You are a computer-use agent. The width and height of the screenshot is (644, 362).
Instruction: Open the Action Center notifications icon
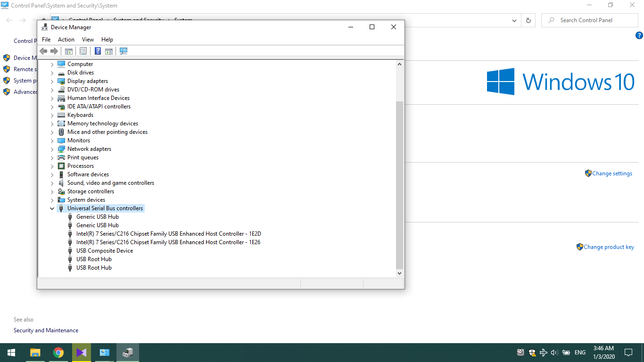tap(628, 353)
